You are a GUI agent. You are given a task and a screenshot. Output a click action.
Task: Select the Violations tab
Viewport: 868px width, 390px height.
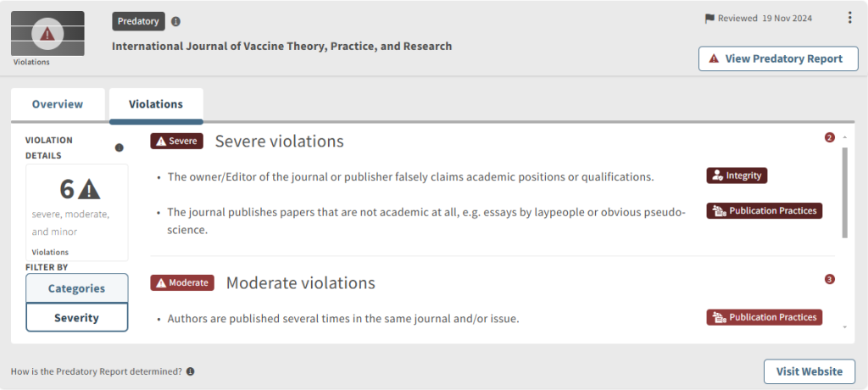point(156,104)
